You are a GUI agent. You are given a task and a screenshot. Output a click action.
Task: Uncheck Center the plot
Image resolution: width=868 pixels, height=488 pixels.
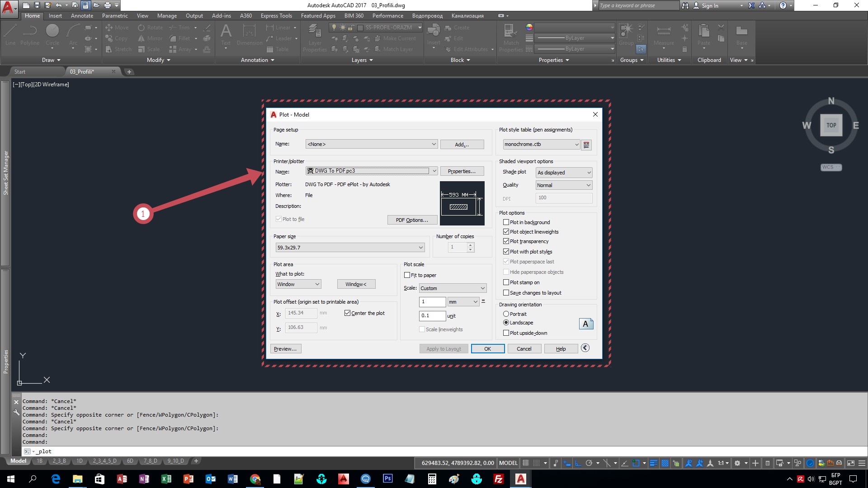pyautogui.click(x=347, y=313)
